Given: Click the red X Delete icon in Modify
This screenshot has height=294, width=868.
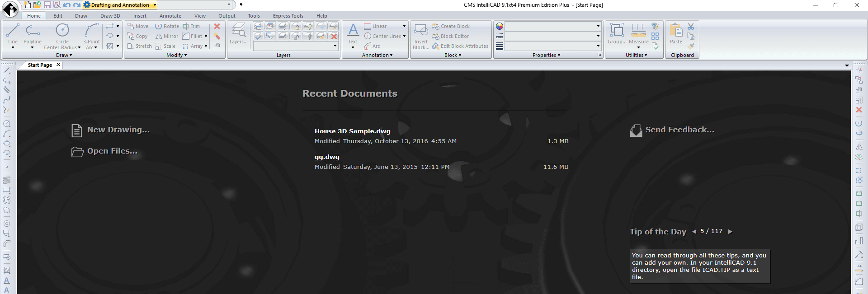Looking at the screenshot, I should (x=217, y=26).
